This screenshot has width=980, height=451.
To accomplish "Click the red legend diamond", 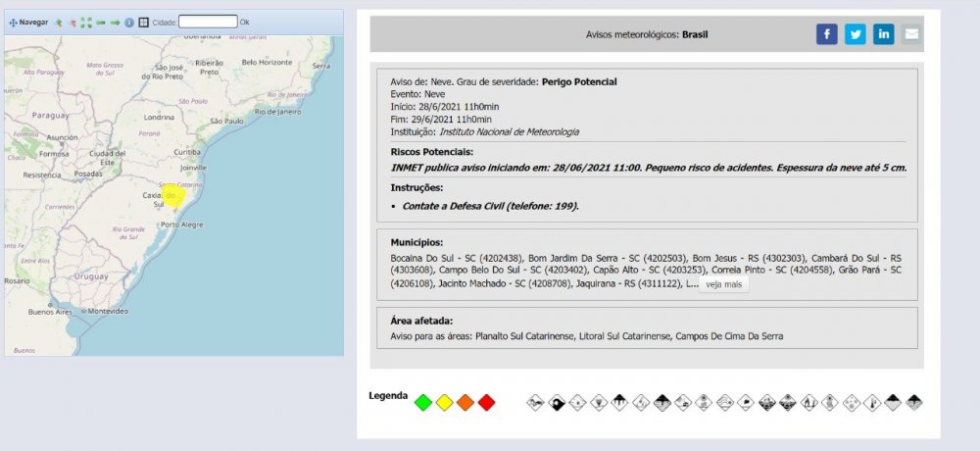I will click(486, 402).
